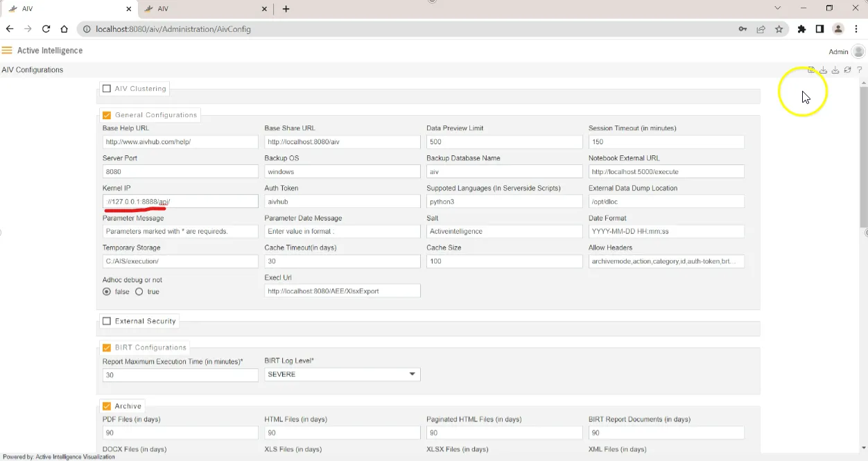The image size is (868, 461).
Task: Click Parameter Message field
Action: 180,232
